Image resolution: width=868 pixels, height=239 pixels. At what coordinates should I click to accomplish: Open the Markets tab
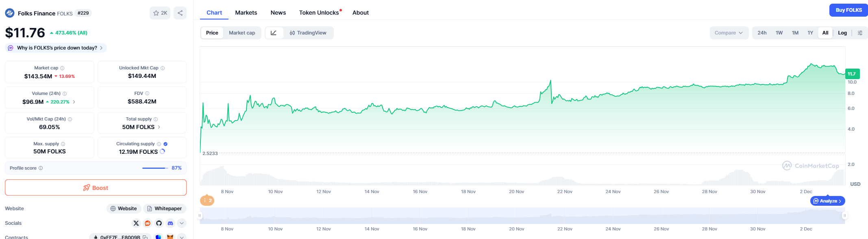pos(246,13)
